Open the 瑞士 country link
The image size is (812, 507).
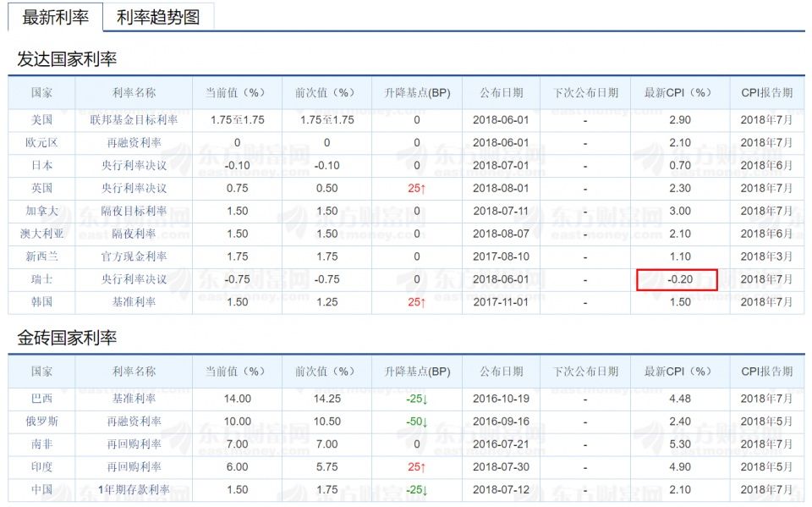click(42, 279)
